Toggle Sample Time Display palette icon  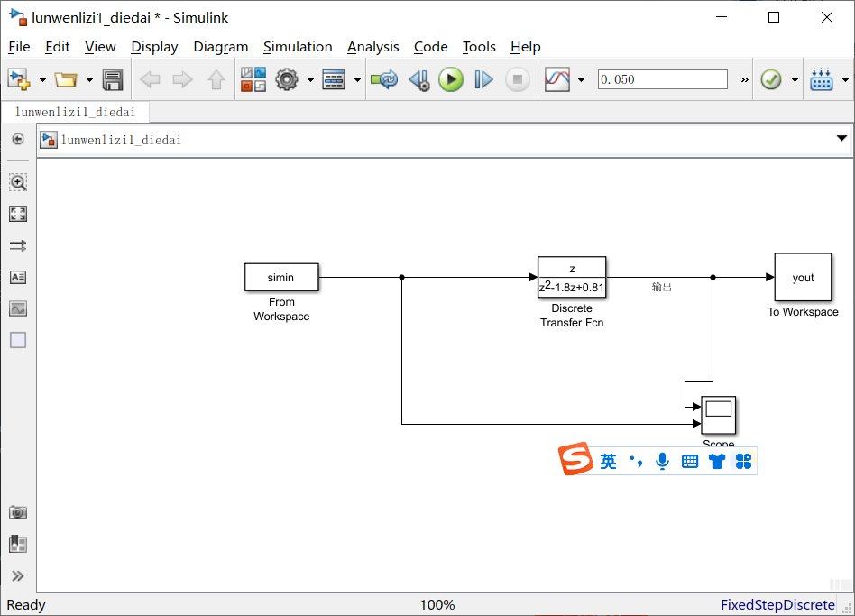coord(18,245)
